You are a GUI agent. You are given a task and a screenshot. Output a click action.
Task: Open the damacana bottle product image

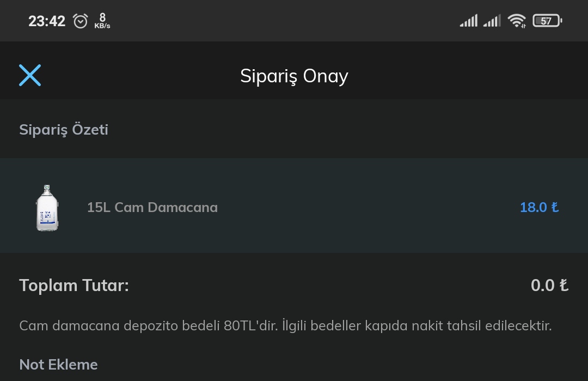47,208
